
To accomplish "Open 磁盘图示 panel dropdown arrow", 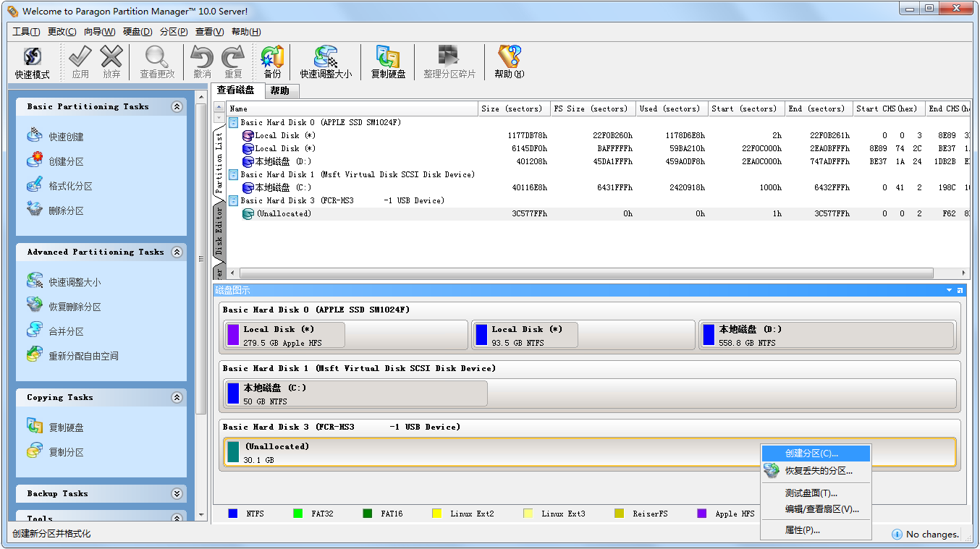I will tap(950, 290).
